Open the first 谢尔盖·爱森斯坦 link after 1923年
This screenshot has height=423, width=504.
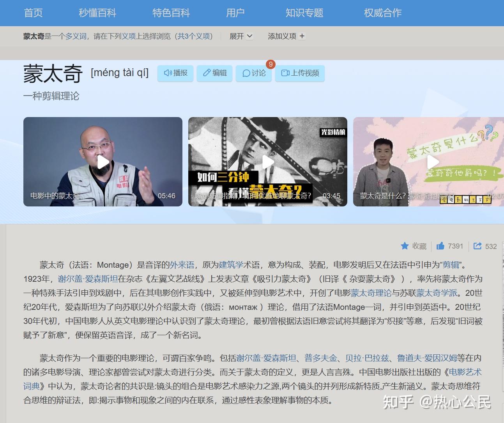click(x=88, y=279)
